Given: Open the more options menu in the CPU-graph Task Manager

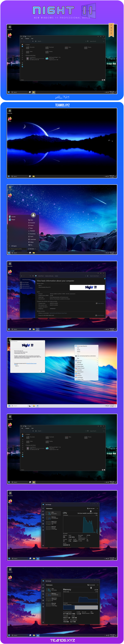Looking at the screenshot, I should (x=97, y=508).
